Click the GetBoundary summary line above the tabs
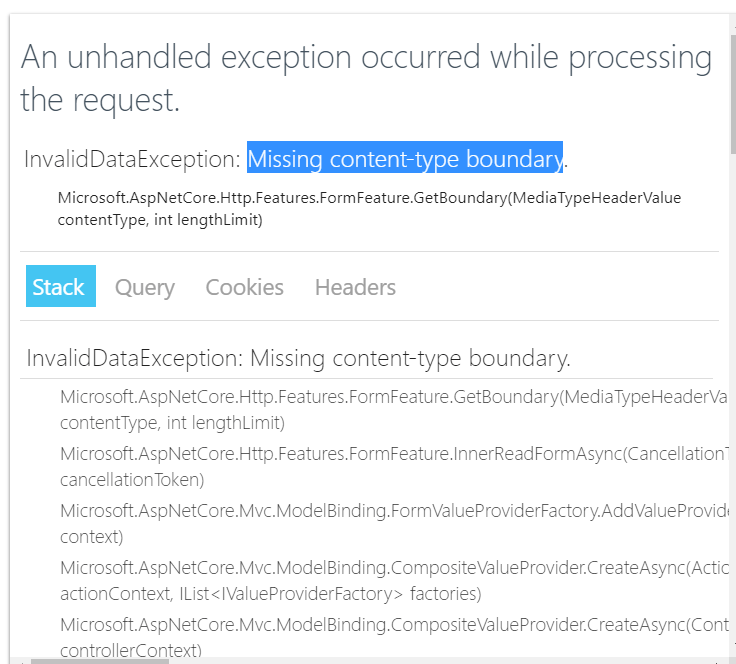 click(x=369, y=198)
